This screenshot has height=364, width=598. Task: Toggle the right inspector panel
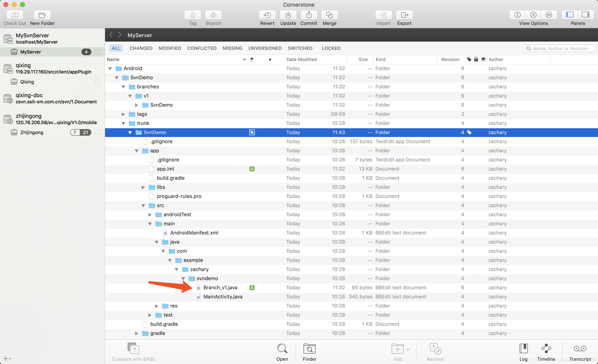point(585,15)
